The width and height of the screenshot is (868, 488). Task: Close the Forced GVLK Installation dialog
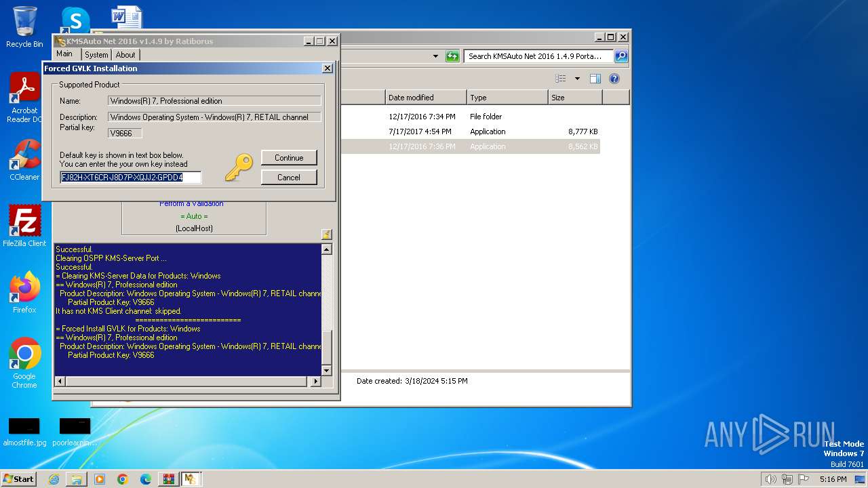[x=327, y=68]
